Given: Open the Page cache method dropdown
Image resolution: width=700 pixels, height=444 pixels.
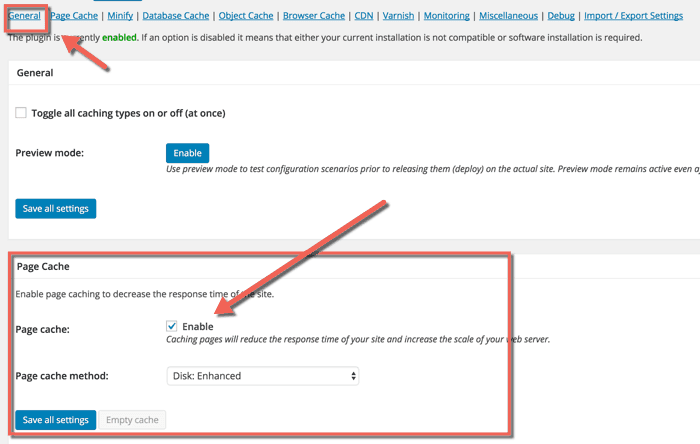Looking at the screenshot, I should pyautogui.click(x=263, y=376).
